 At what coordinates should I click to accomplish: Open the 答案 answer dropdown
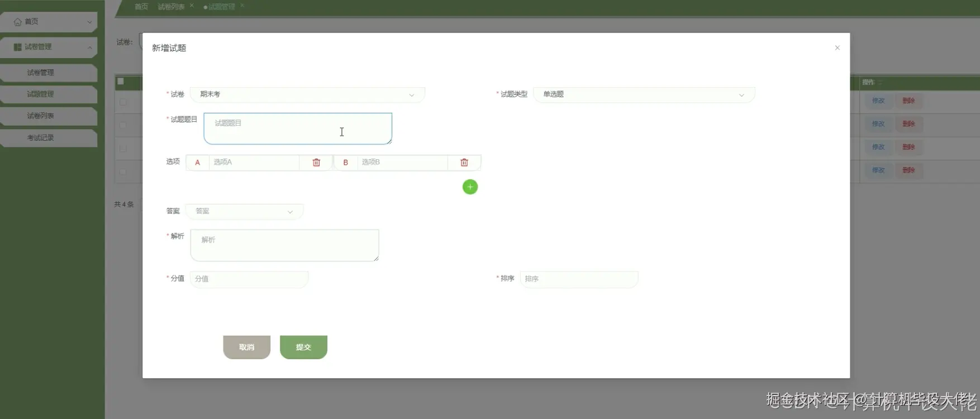(x=244, y=211)
